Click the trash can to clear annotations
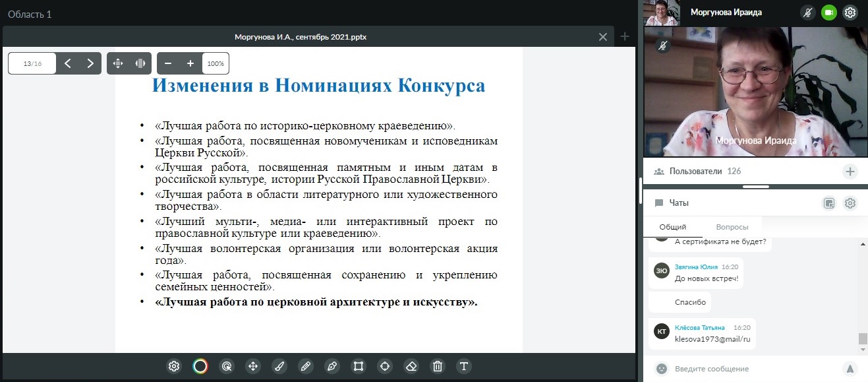The height and width of the screenshot is (382, 868). [437, 366]
